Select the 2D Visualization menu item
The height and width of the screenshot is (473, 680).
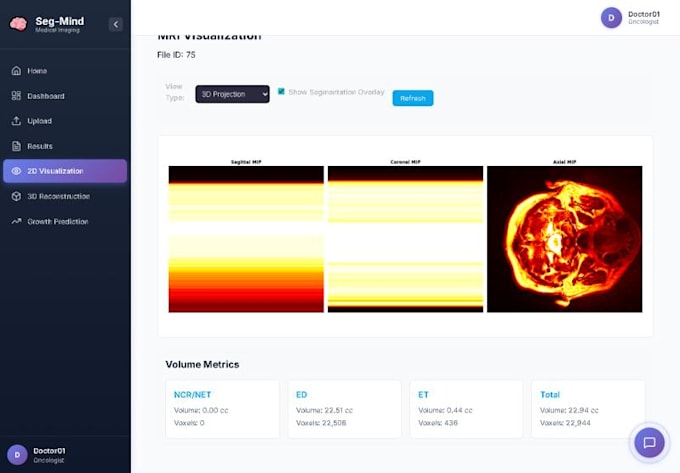pos(65,171)
